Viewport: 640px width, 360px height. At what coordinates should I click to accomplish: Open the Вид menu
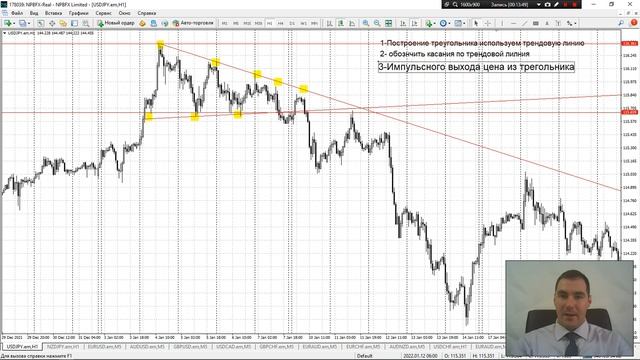tap(34, 13)
